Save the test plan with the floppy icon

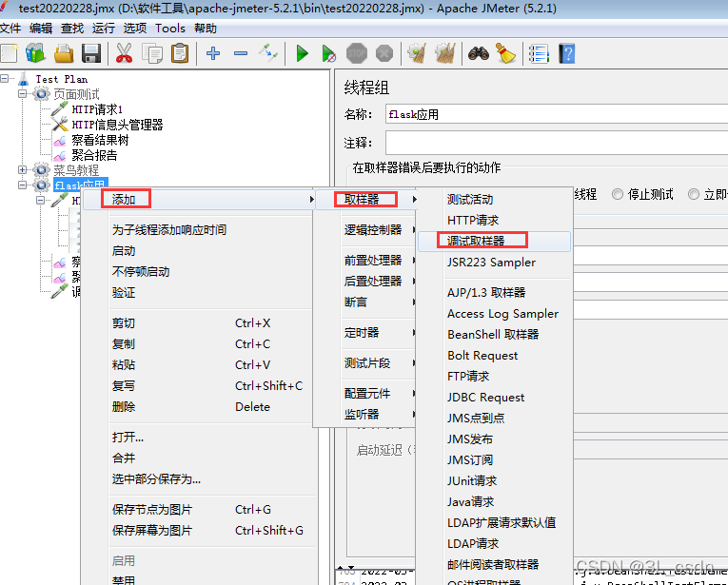coord(91,53)
